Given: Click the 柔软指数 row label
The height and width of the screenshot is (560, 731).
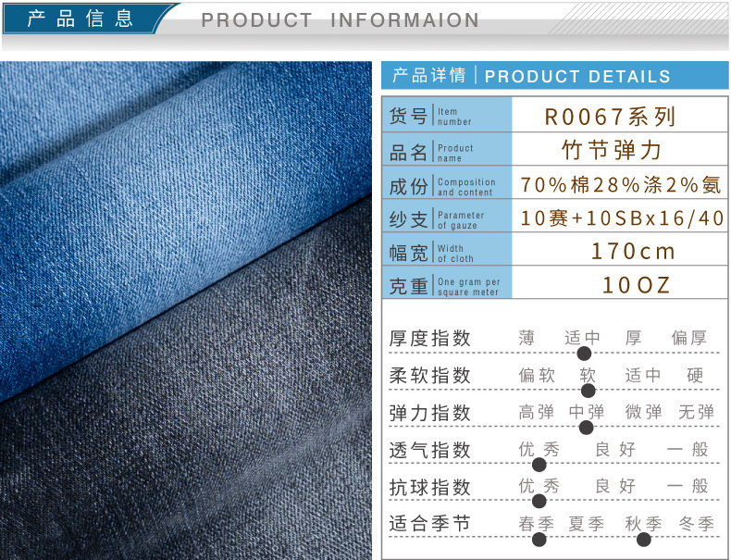Looking at the screenshot, I should coord(430,376).
